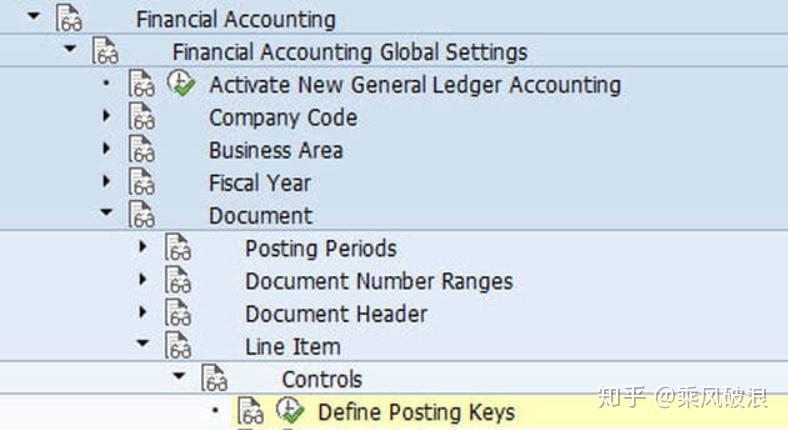Screen dimensions: 788x430
Task: Expand the Posting Periods node
Action: click(143, 247)
